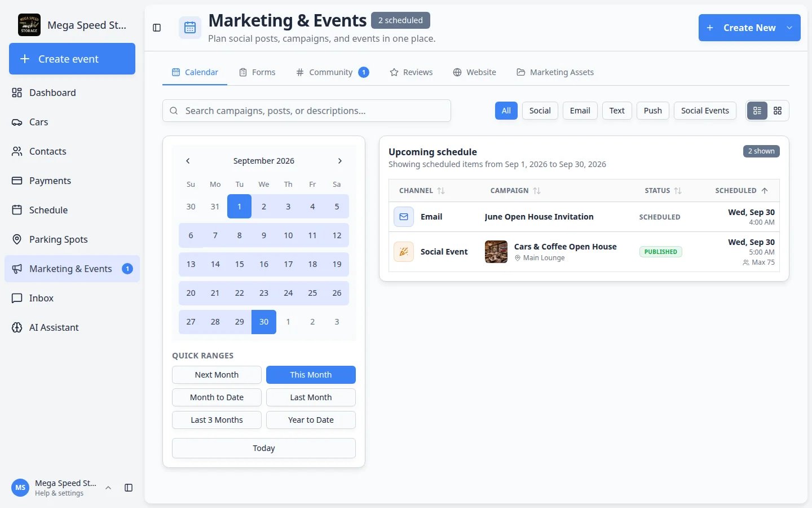Switch to the Website tab
The height and width of the screenshot is (508, 812).
tap(474, 72)
